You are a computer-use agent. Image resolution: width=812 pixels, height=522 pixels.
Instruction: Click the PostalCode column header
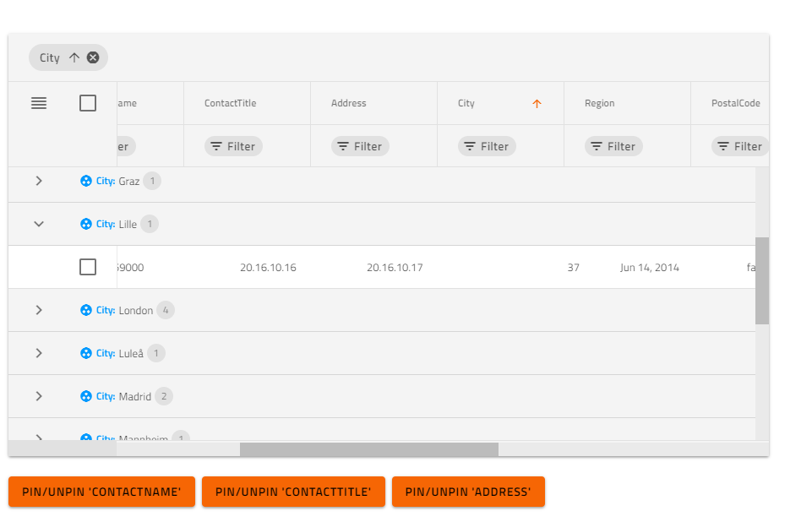pos(735,103)
